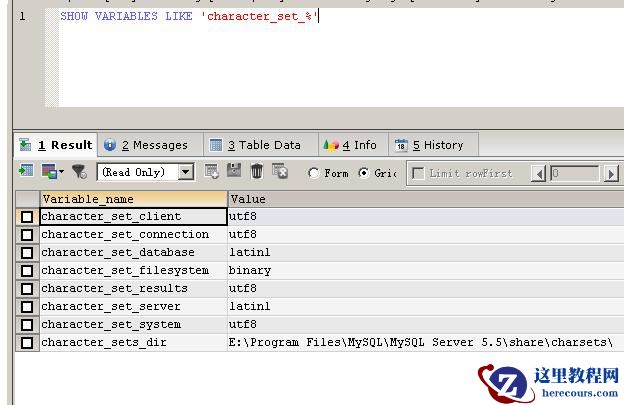Click the charsets directory path value
The height and width of the screenshot is (405, 624).
pyautogui.click(x=421, y=343)
